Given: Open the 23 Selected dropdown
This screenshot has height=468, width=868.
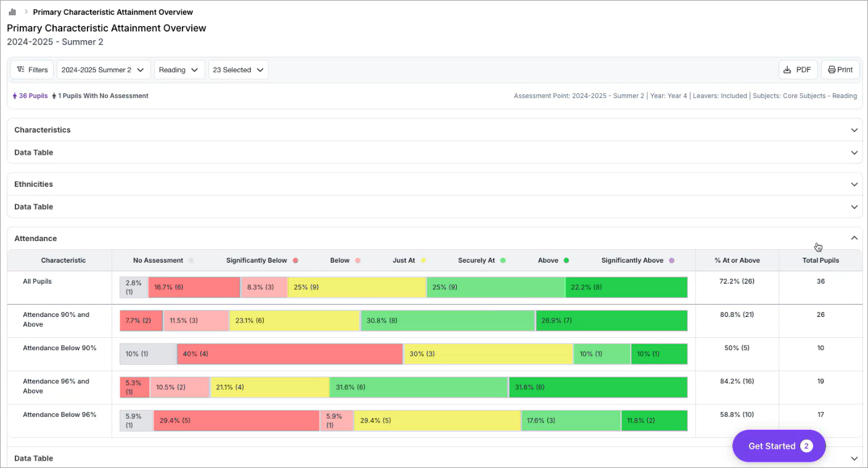Looking at the screenshot, I should 238,70.
